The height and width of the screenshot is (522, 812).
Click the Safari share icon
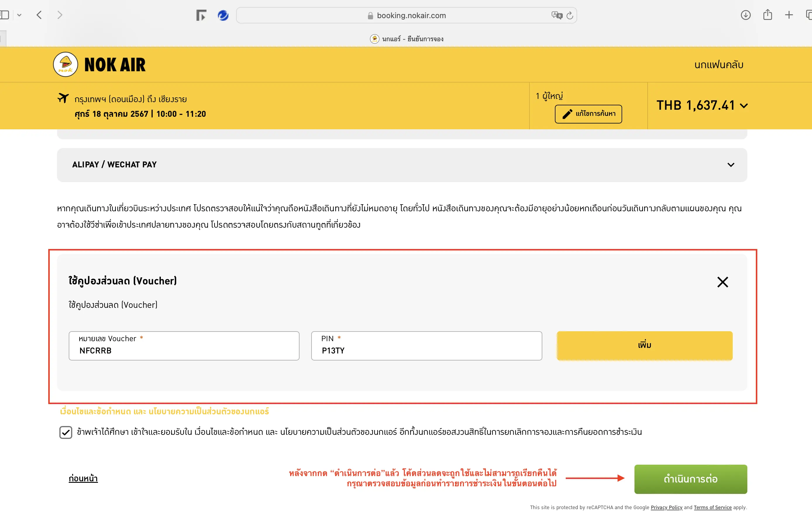768,15
